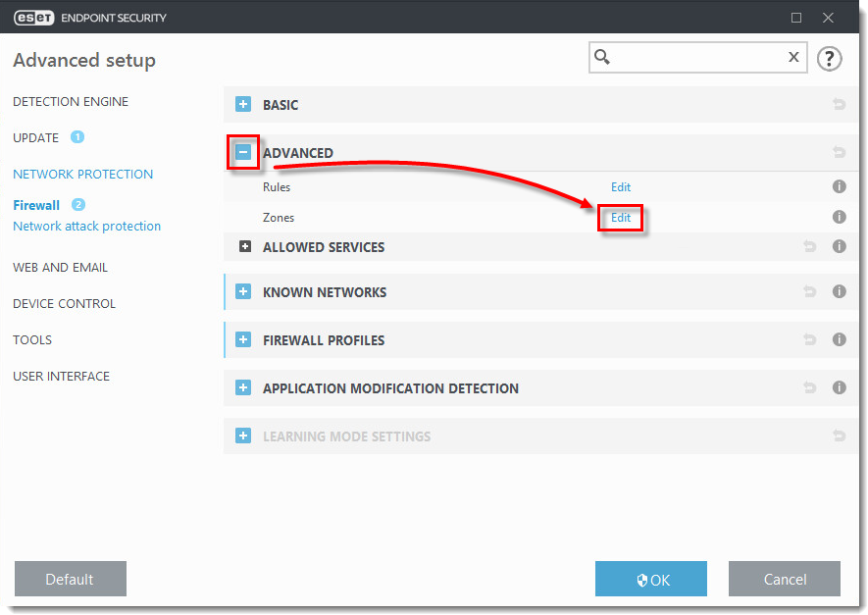
Task: Click info icon for Application Modification Detection
Action: coord(839,387)
